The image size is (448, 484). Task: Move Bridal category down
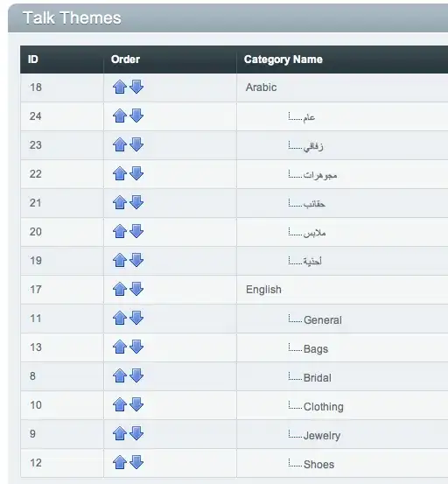pos(136,375)
